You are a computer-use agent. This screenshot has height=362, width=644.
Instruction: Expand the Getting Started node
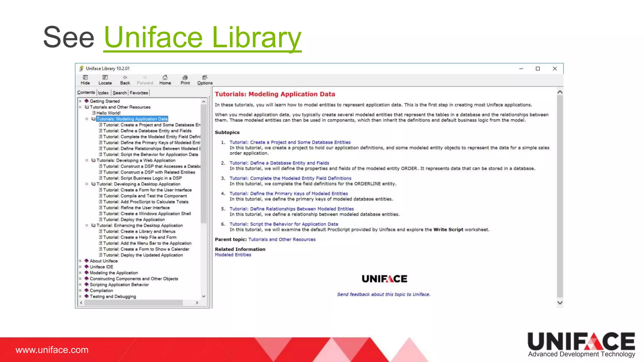click(x=80, y=101)
